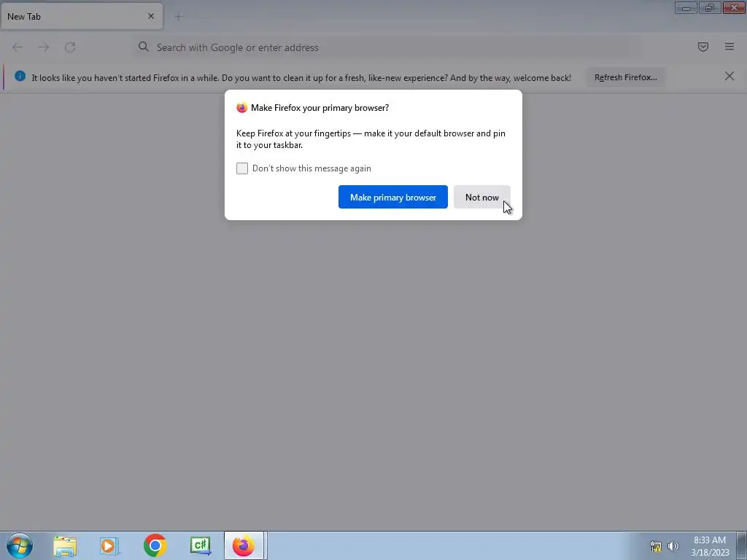Click the Firefox taskbar button

point(244,545)
